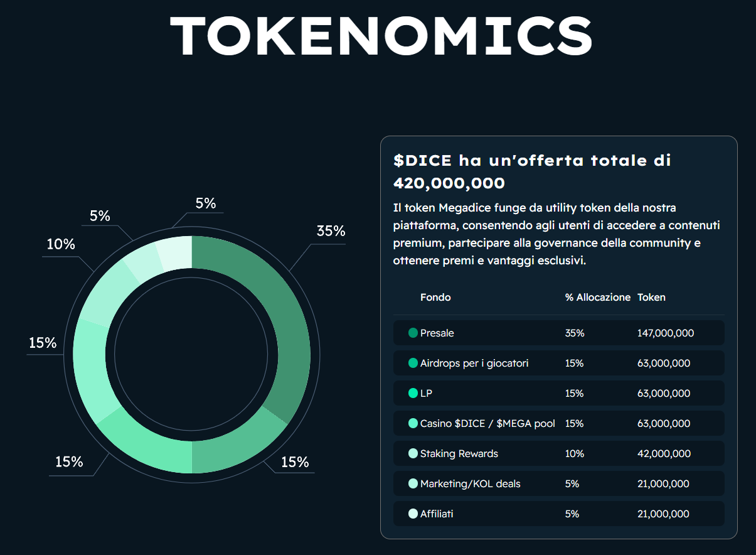Click the Casino $DICE / $MEGA pool dot
Viewport: 756px width, 555px height.
(x=413, y=423)
